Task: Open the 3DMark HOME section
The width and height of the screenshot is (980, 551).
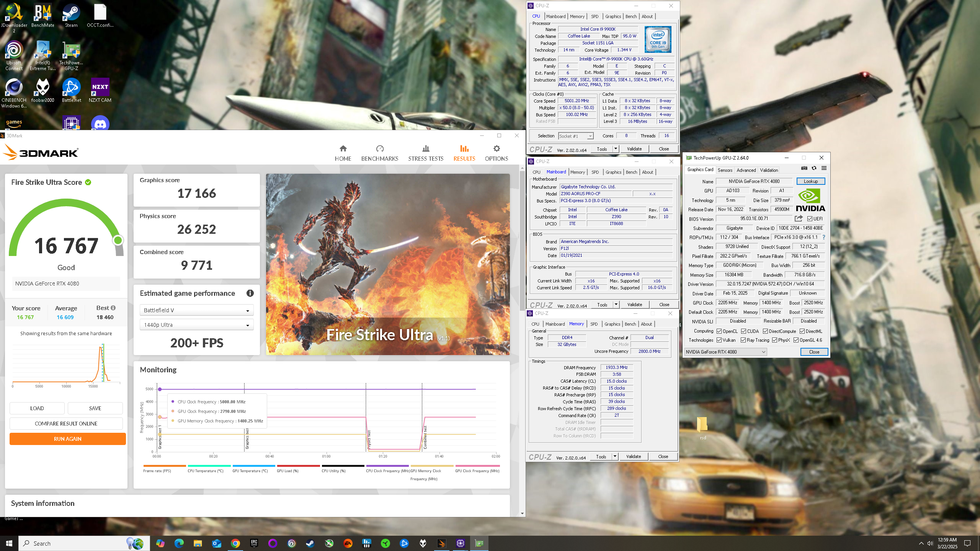Action: coord(343,153)
